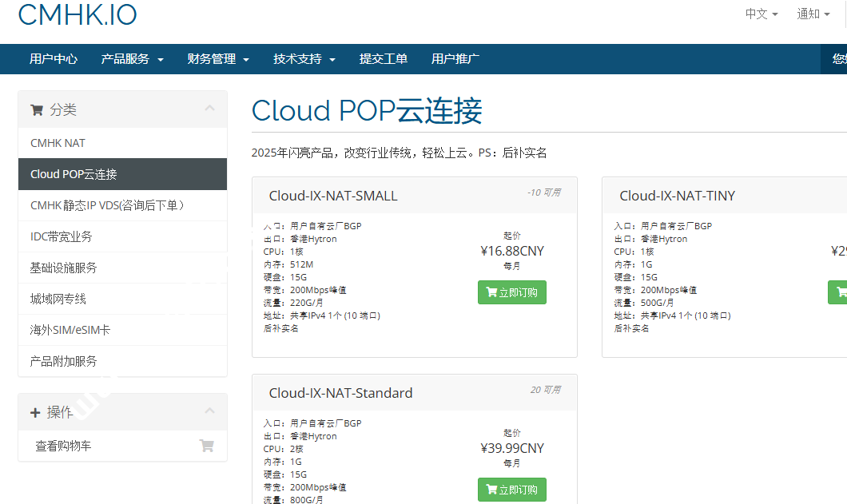The image size is (847, 504).
Task: Click the plus icon next to 操作
Action: (x=37, y=411)
